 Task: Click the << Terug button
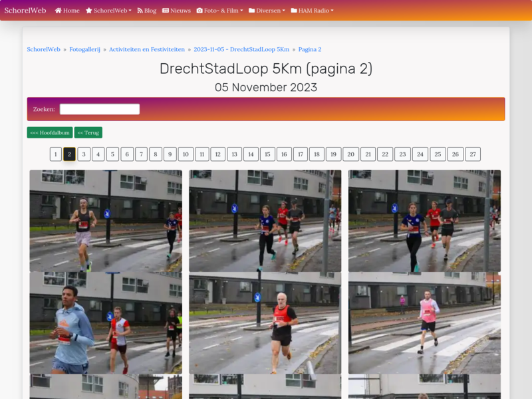click(88, 132)
